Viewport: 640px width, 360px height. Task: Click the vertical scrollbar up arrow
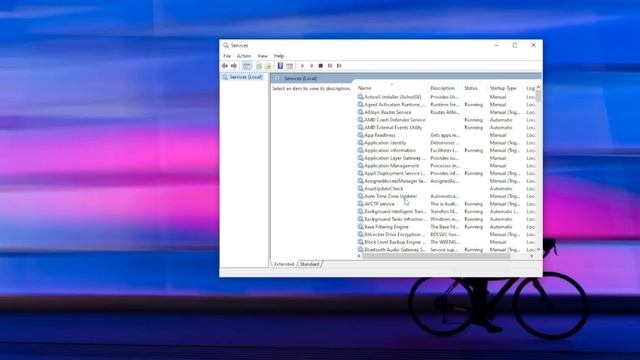tap(538, 87)
